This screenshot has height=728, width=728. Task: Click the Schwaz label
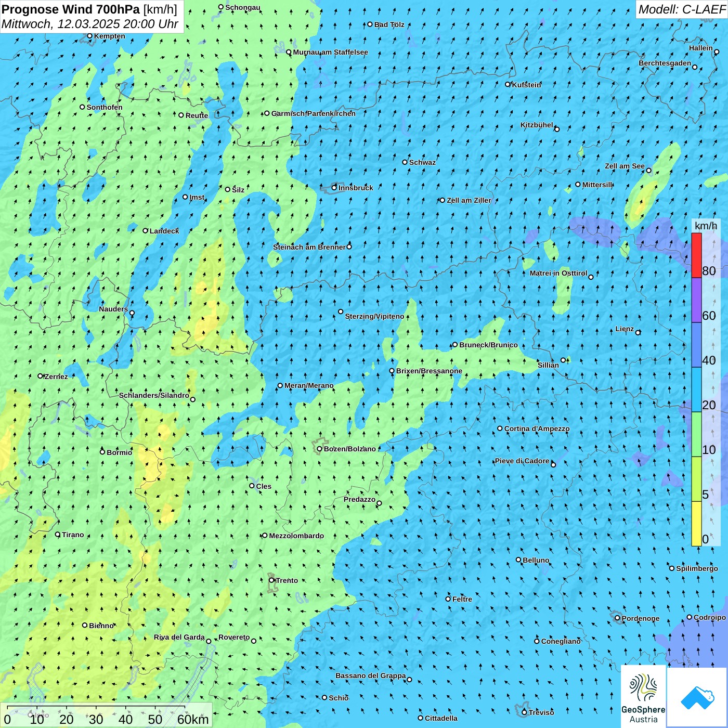[422, 162]
